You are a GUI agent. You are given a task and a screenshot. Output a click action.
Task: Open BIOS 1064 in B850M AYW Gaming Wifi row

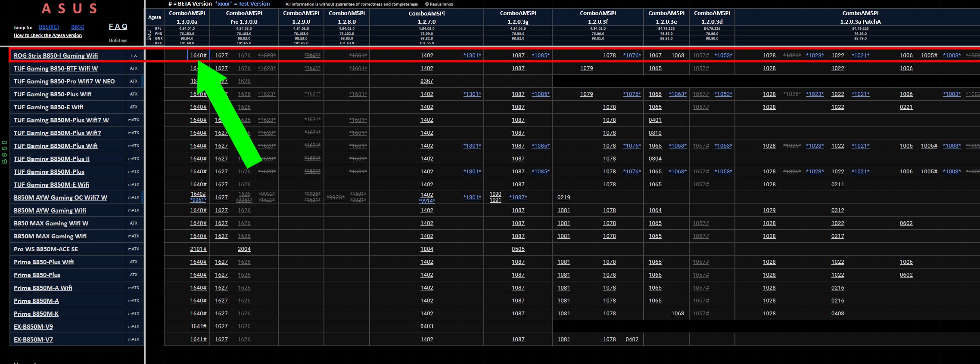[655, 210]
